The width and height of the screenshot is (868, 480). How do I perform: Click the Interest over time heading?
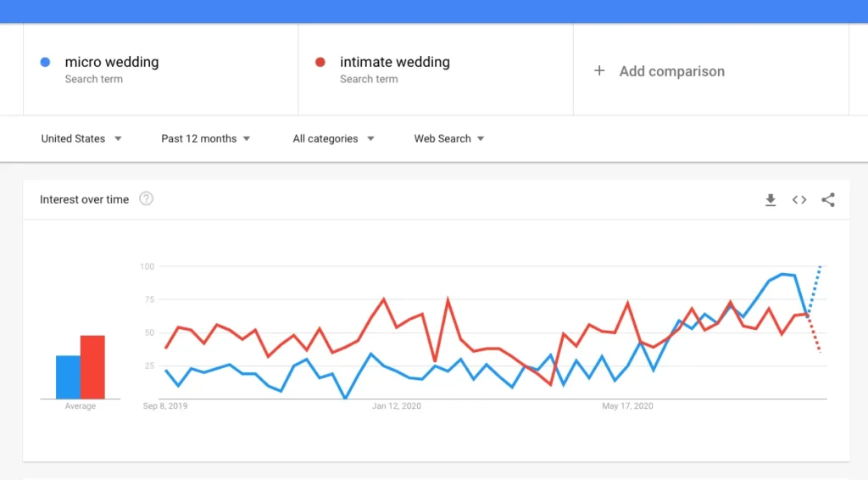point(84,199)
